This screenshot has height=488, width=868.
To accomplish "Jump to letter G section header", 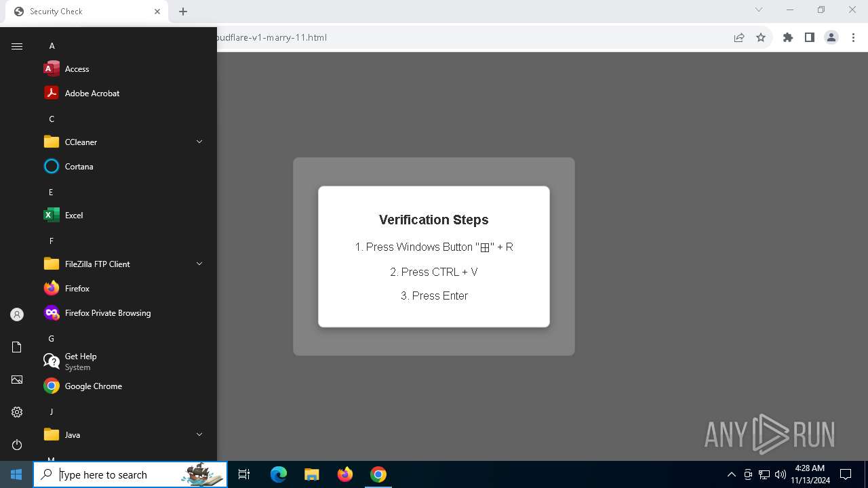I will pos(51,339).
